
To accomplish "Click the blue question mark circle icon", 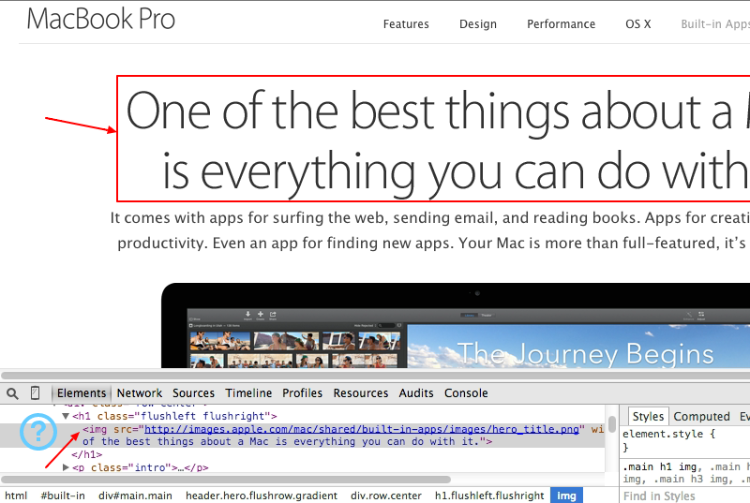I will [x=38, y=432].
